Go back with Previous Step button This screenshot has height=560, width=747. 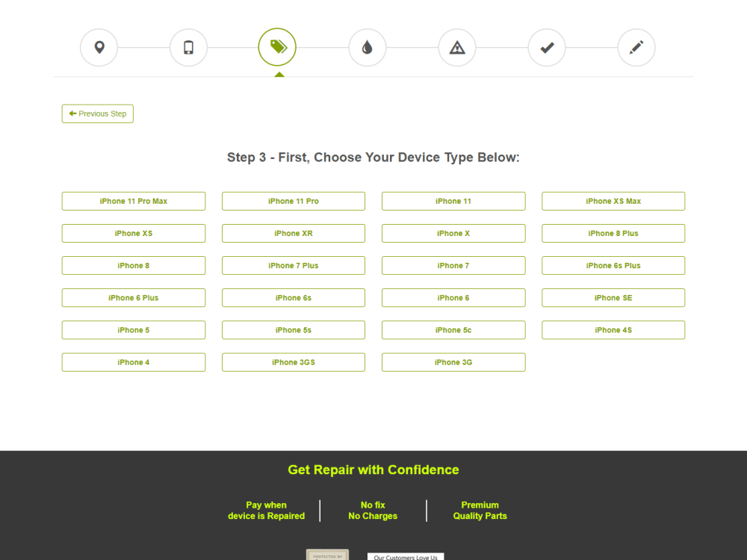tap(98, 113)
